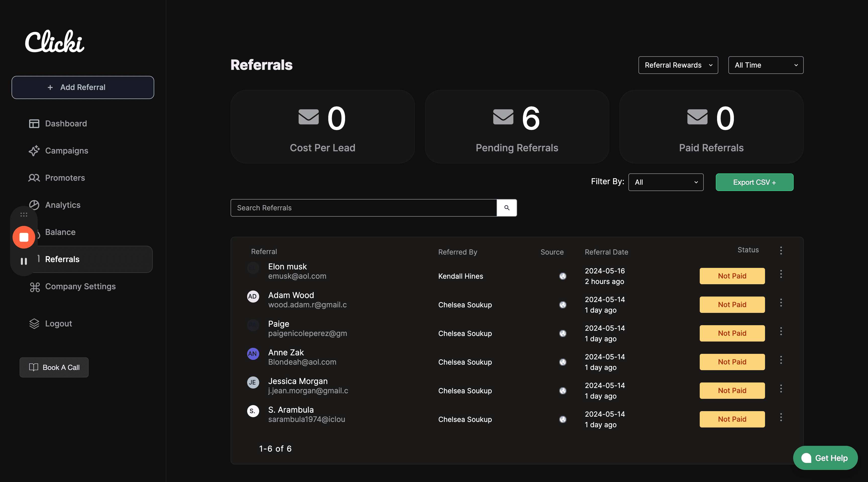
Task: Open the Status column three-dot menu
Action: [x=781, y=250]
